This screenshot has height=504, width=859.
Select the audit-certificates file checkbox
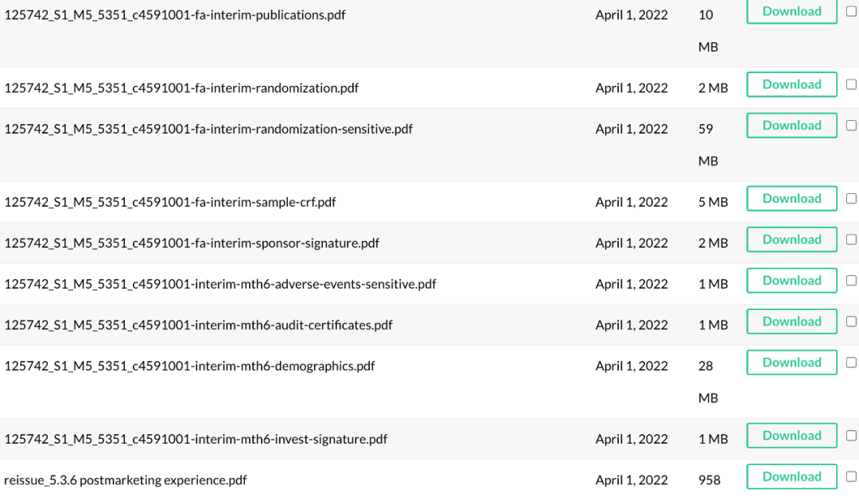(x=851, y=322)
